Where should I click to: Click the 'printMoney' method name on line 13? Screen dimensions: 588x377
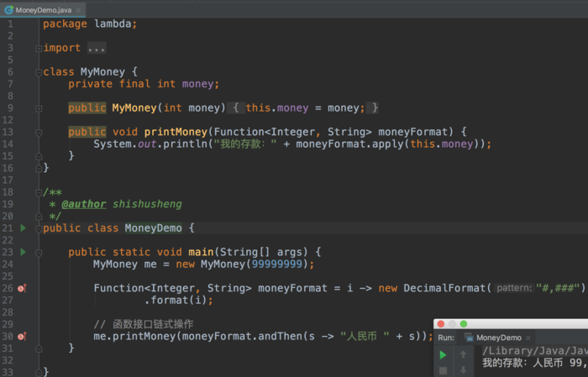(176, 132)
